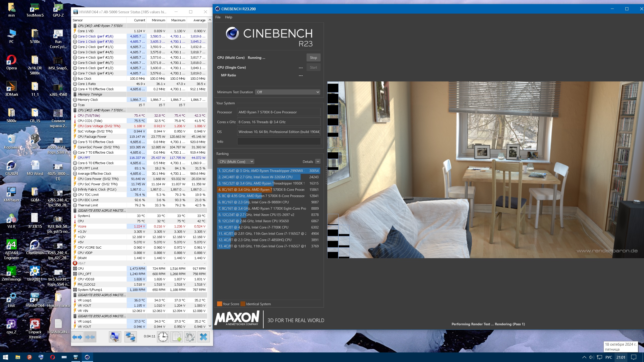Open the CPU (Multi Core) ranking dropdown
The height and width of the screenshot is (362, 644).
pyautogui.click(x=236, y=162)
